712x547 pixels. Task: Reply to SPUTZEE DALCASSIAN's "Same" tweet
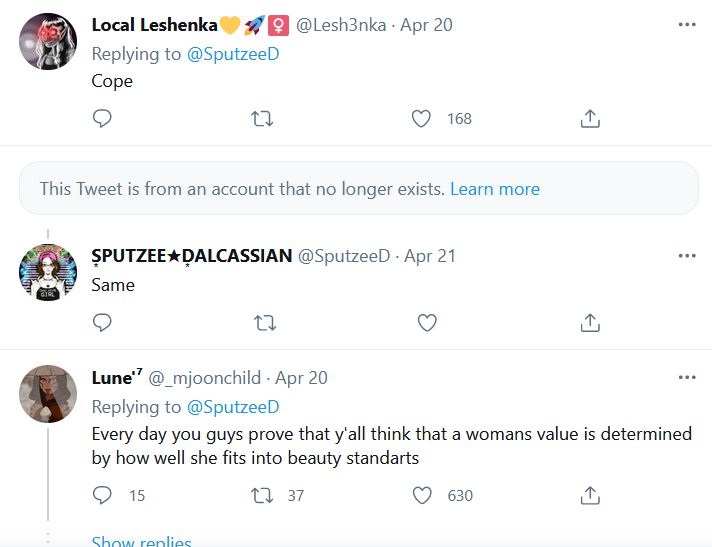(x=102, y=323)
